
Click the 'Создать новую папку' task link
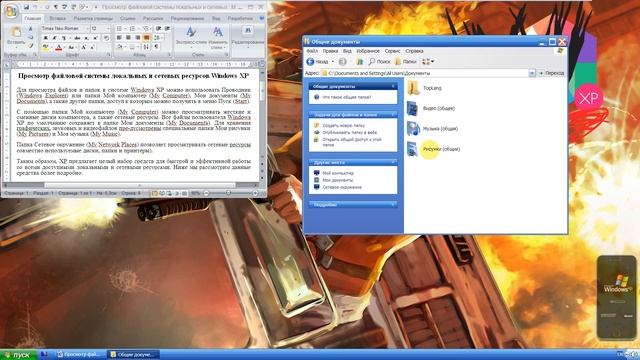click(x=344, y=126)
